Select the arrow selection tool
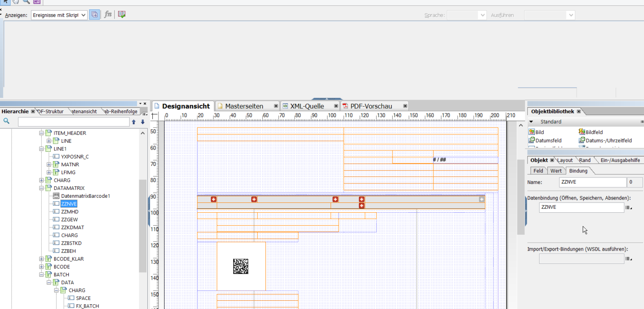The height and width of the screenshot is (309, 644). (5, 2)
